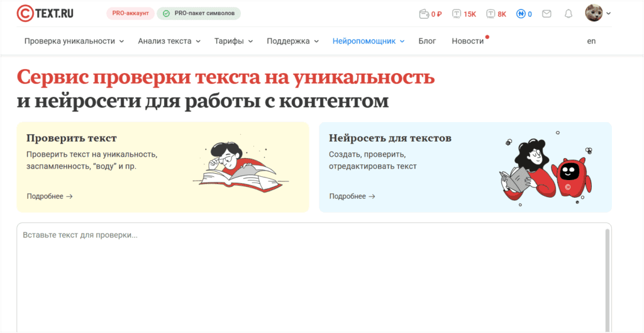Open the Анализ текста dropdown menu

[169, 41]
